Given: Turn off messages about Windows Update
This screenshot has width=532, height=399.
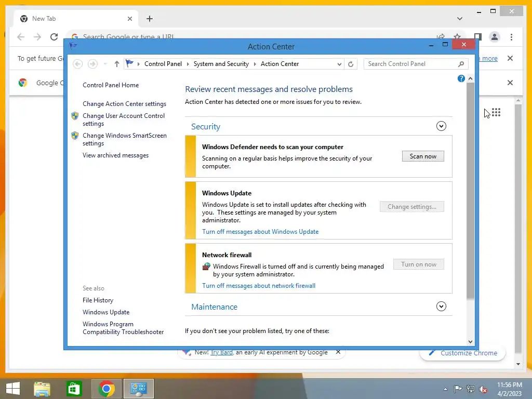Looking at the screenshot, I should coord(260,232).
